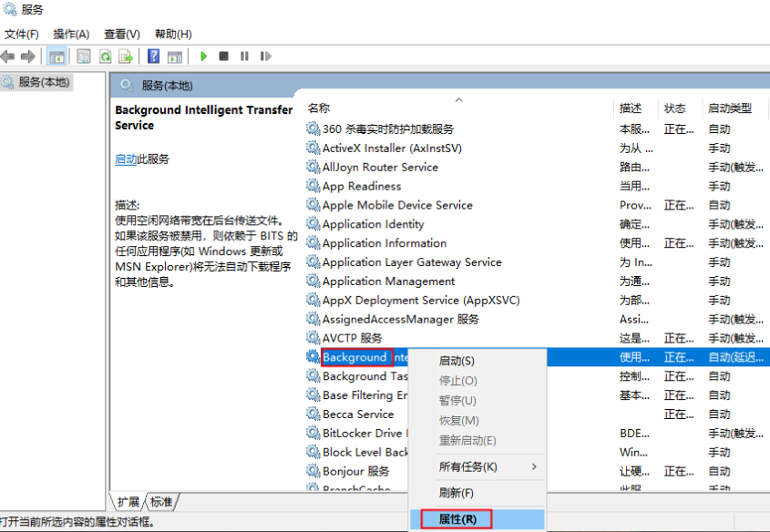Select Becca Service row
The image size is (770, 532).
pyautogui.click(x=358, y=414)
